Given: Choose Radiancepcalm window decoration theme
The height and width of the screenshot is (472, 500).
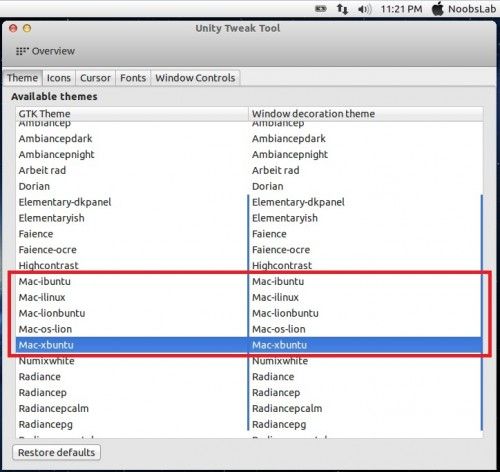Looking at the screenshot, I should (366, 408).
